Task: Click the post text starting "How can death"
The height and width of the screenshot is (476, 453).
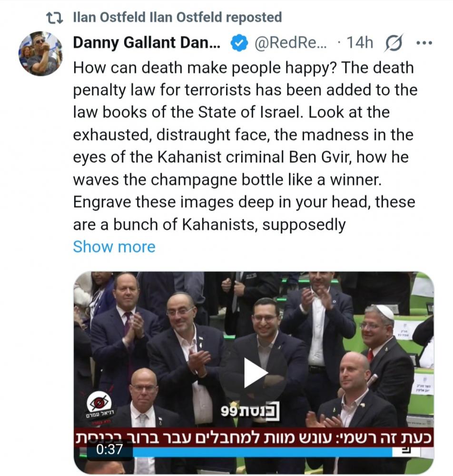Action: click(243, 68)
